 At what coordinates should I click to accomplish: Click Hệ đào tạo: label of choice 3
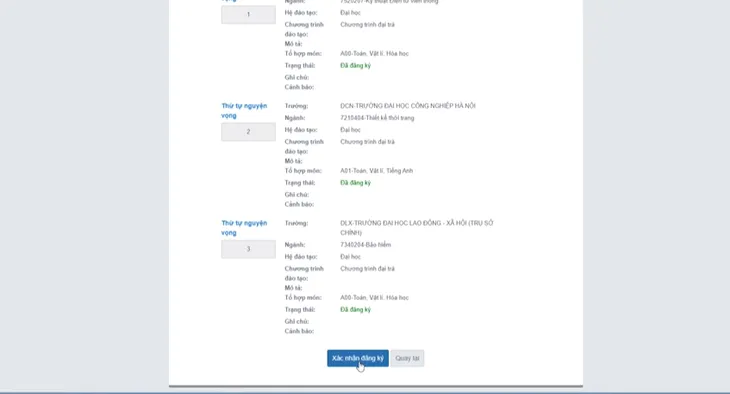(301, 257)
